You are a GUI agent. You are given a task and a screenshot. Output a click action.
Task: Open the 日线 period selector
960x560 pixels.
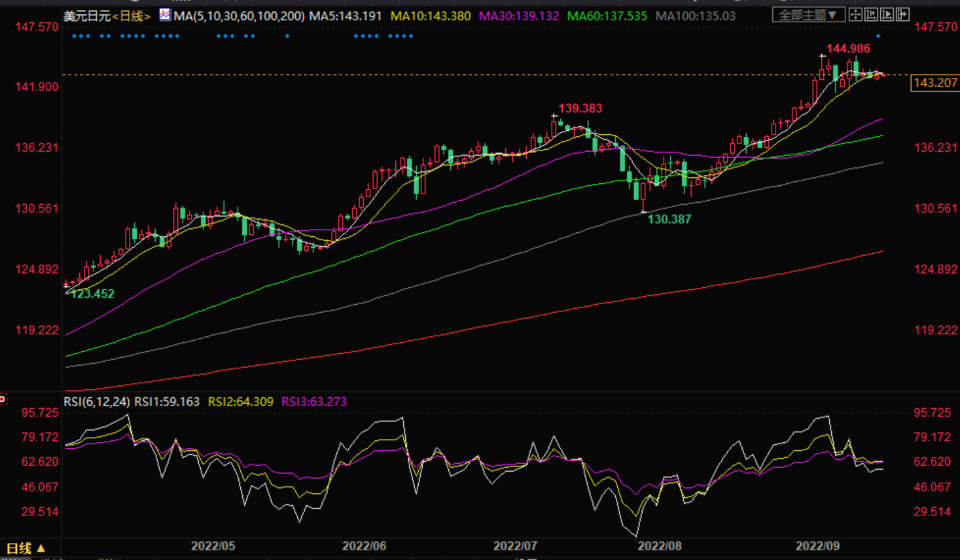click(26, 548)
